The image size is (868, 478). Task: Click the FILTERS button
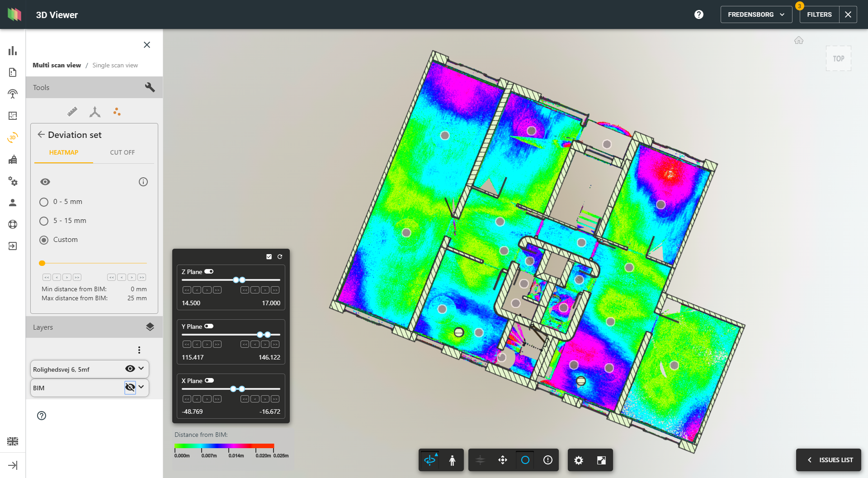click(819, 14)
